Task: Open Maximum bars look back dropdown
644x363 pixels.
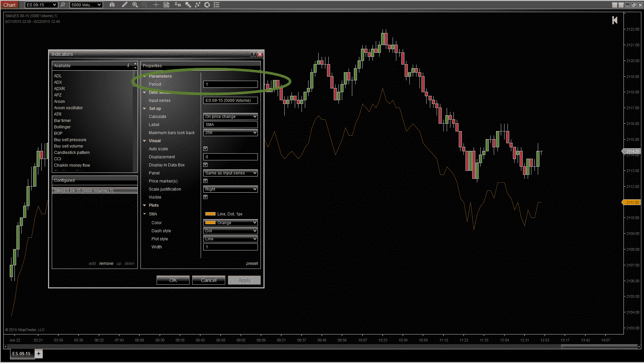Action: tap(231, 133)
